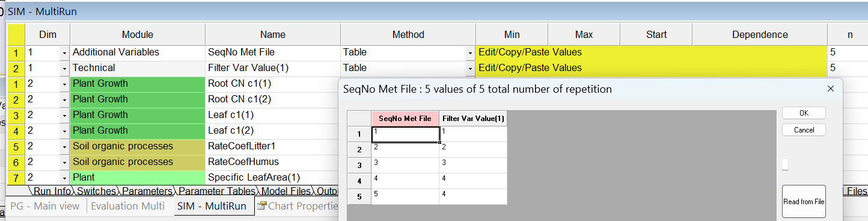Select the Filter Var Value(1) column header in dialog
The height and width of the screenshot is (221, 868).
473,119
